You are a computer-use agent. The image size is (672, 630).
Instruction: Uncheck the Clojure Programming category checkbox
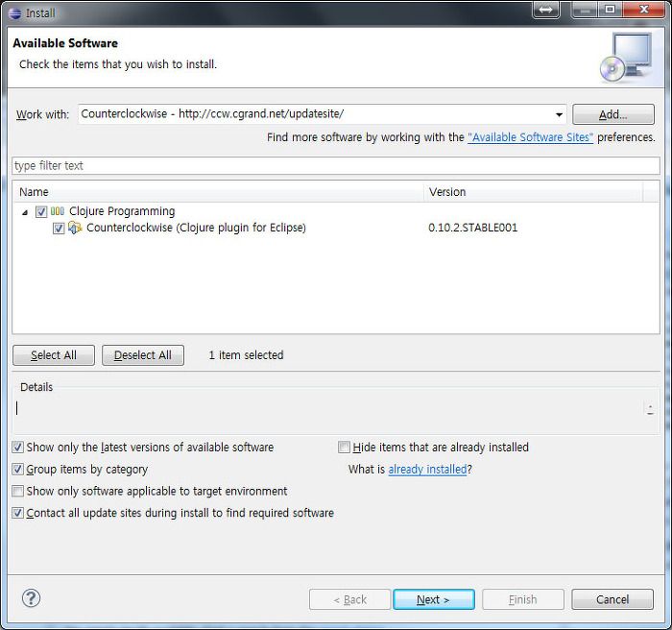pyautogui.click(x=41, y=211)
